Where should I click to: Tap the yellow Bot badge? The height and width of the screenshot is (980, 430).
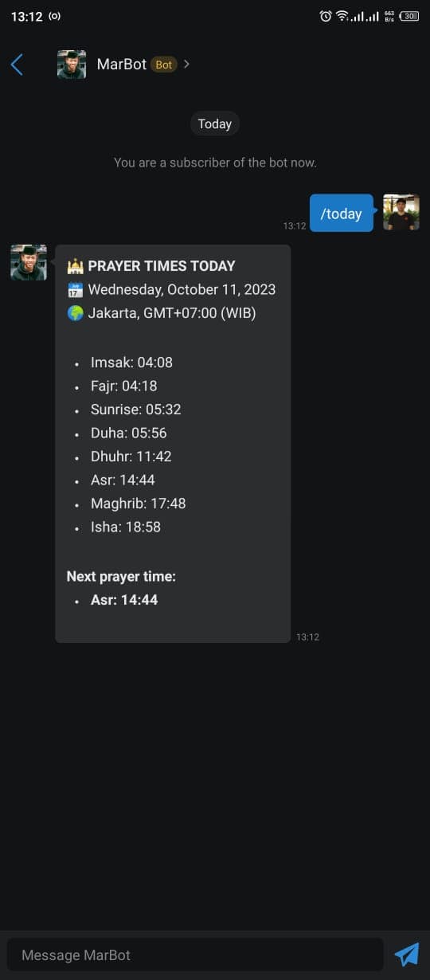tap(164, 65)
